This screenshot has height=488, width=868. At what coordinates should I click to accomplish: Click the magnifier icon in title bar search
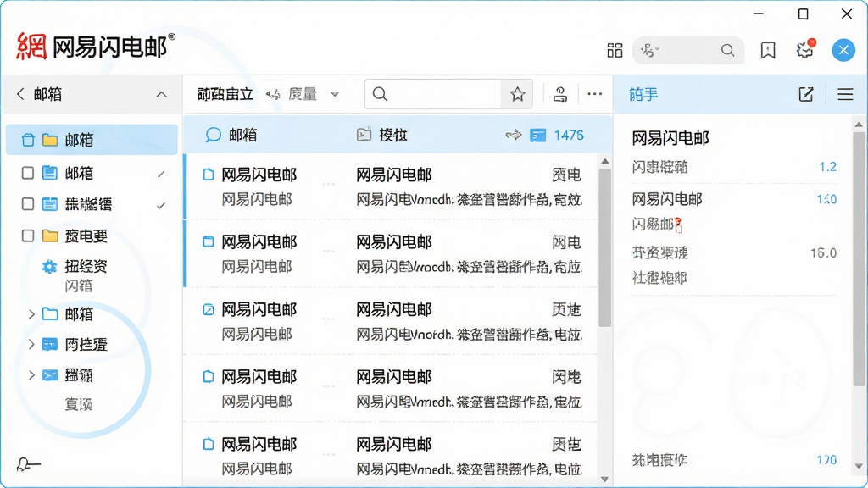[727, 50]
